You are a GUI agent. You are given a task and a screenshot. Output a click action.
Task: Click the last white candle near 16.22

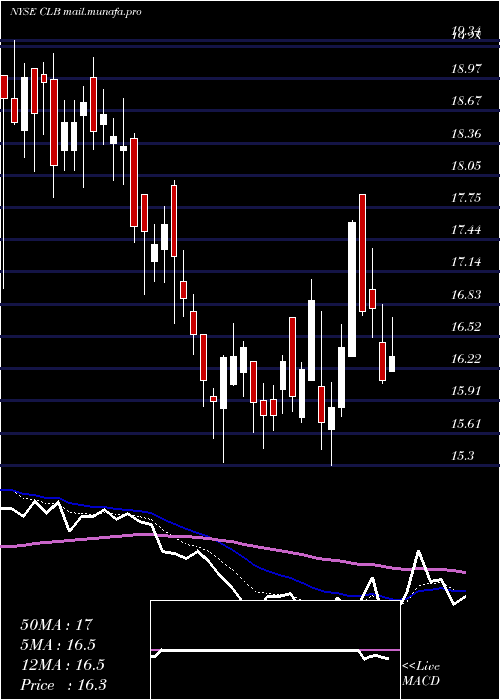[392, 364]
